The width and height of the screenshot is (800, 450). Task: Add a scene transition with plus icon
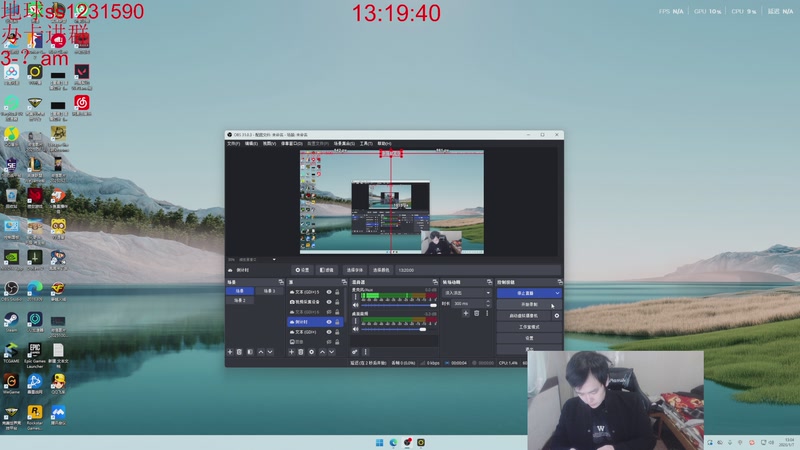pos(466,313)
